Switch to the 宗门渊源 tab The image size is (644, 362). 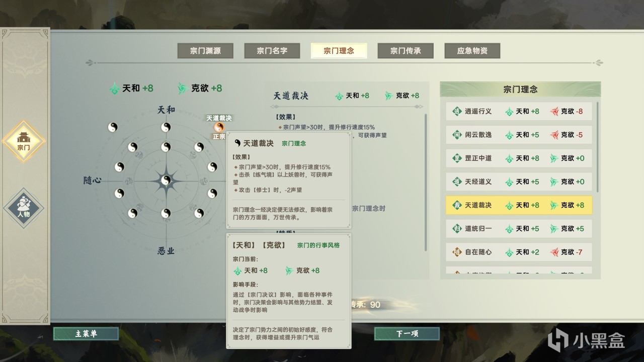coord(205,51)
